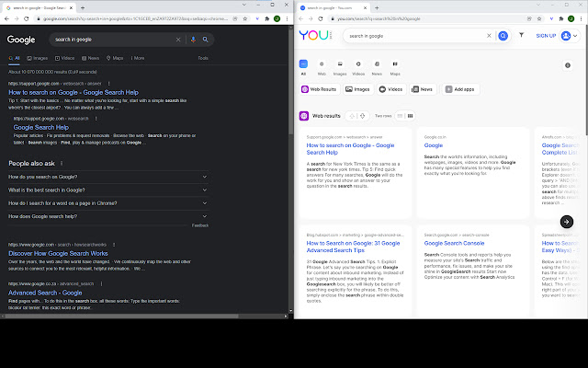Click You.com News app chip
Screen dimensions: 588x368
pyautogui.click(x=423, y=89)
